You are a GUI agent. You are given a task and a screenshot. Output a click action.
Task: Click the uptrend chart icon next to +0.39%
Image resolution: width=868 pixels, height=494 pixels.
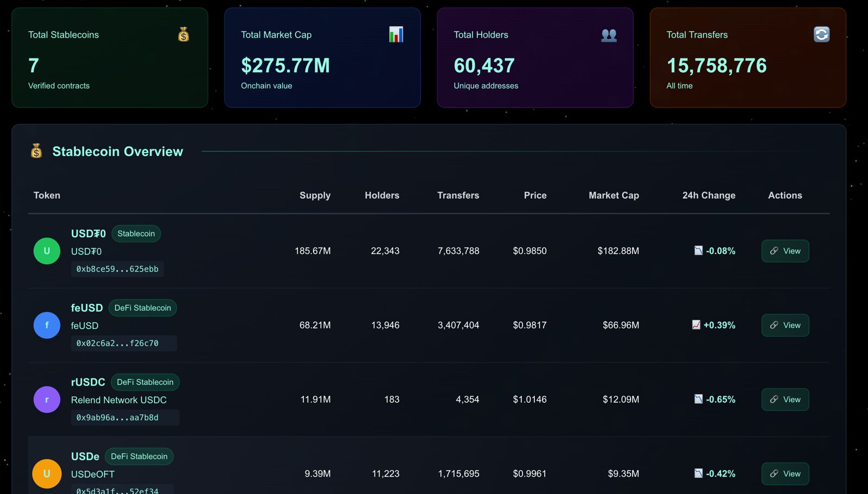pos(696,325)
